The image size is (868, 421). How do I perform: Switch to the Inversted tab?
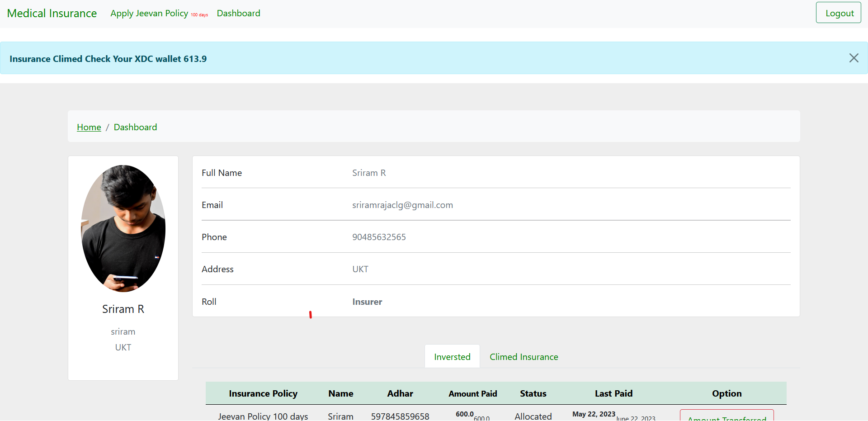point(452,357)
